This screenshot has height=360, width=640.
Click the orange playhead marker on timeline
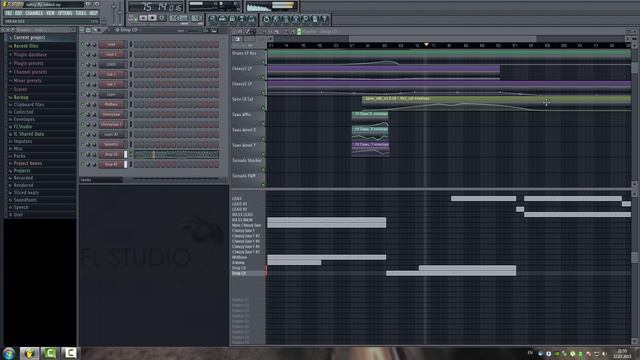coord(426,44)
